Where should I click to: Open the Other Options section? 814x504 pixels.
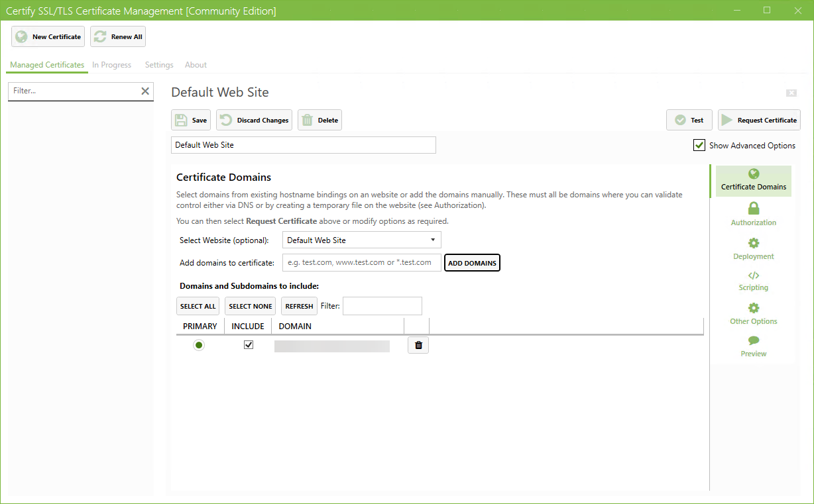tap(754, 314)
